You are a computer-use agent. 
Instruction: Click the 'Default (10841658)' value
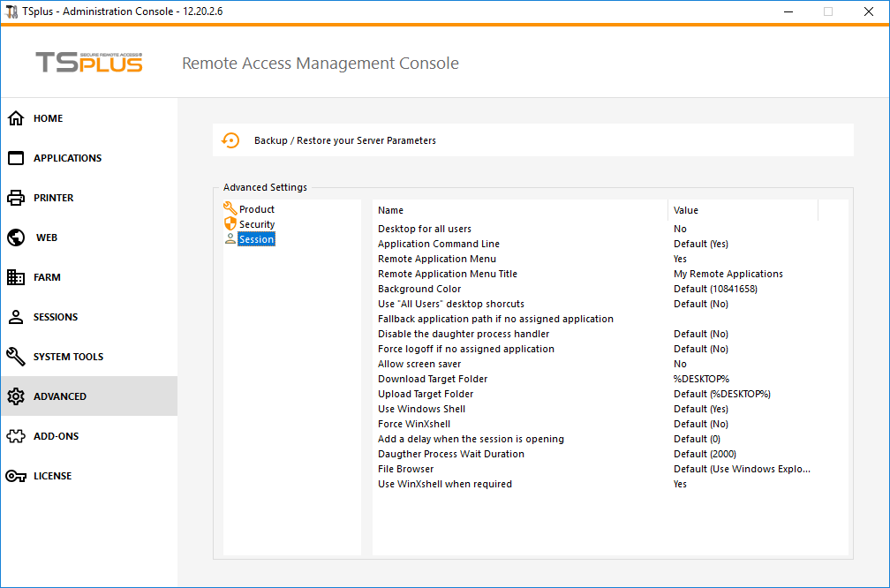(715, 289)
